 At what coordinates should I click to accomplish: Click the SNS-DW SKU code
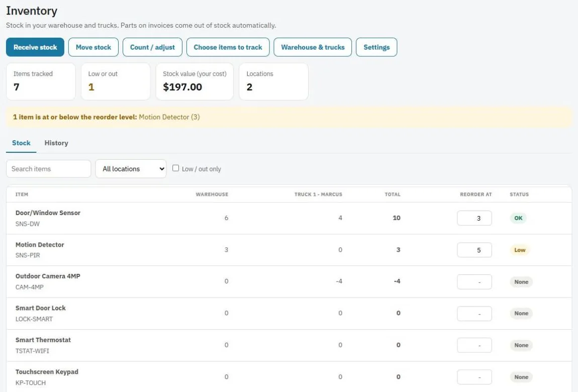(x=27, y=224)
